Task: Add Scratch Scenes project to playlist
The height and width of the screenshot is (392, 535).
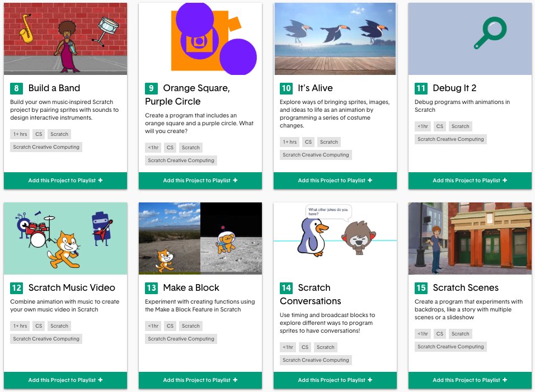Action: (470, 380)
